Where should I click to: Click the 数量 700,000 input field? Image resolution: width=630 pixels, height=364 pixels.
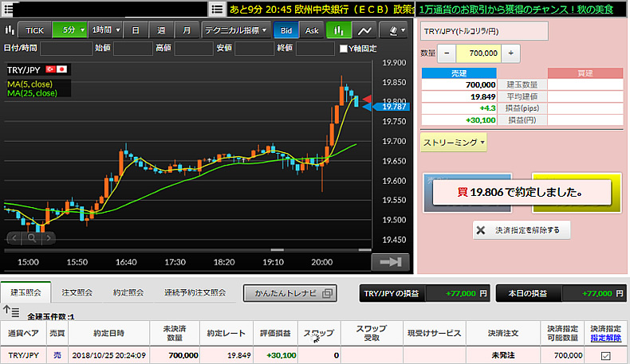pyautogui.click(x=478, y=53)
